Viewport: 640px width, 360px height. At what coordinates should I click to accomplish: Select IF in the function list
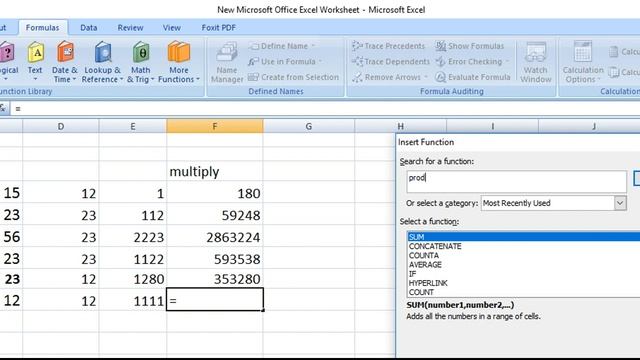pos(524,274)
